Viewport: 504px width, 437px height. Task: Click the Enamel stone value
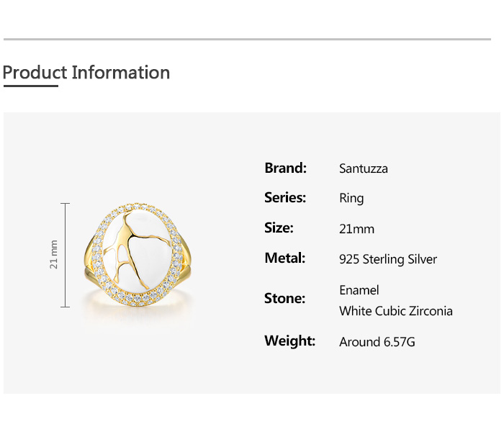click(x=359, y=290)
